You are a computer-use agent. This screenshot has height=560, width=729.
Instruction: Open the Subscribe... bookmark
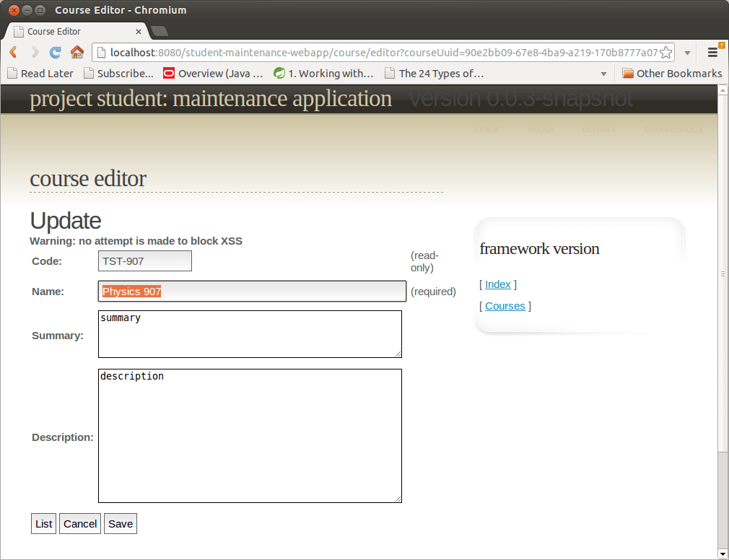point(118,74)
